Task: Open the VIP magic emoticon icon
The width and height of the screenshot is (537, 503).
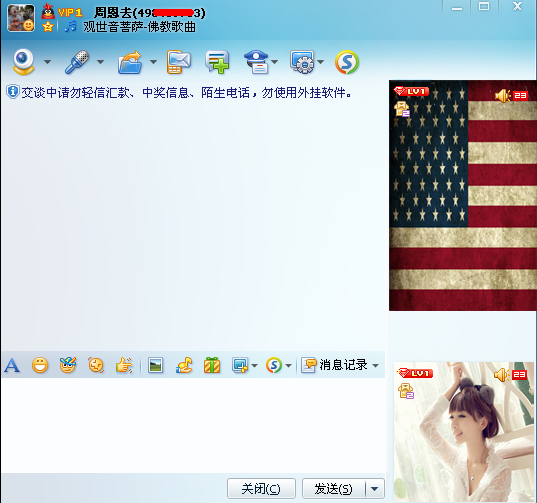Action: pos(68,365)
